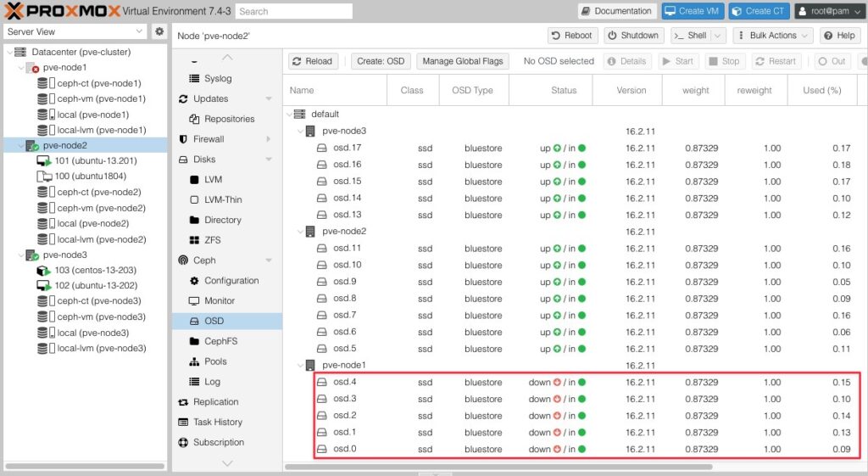The height and width of the screenshot is (476, 868).
Task: Open the Ceph Log menu item
Action: tap(227, 382)
